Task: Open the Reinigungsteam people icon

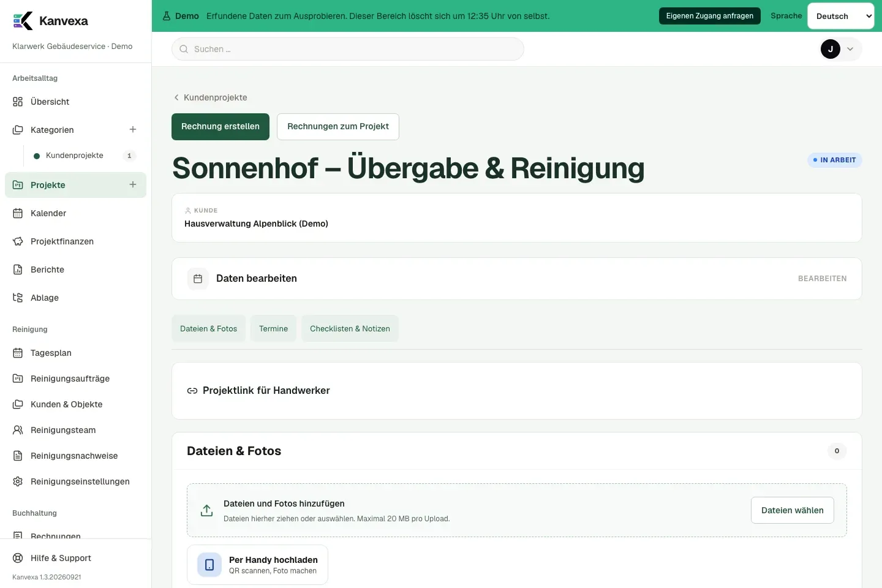Action: pos(18,430)
